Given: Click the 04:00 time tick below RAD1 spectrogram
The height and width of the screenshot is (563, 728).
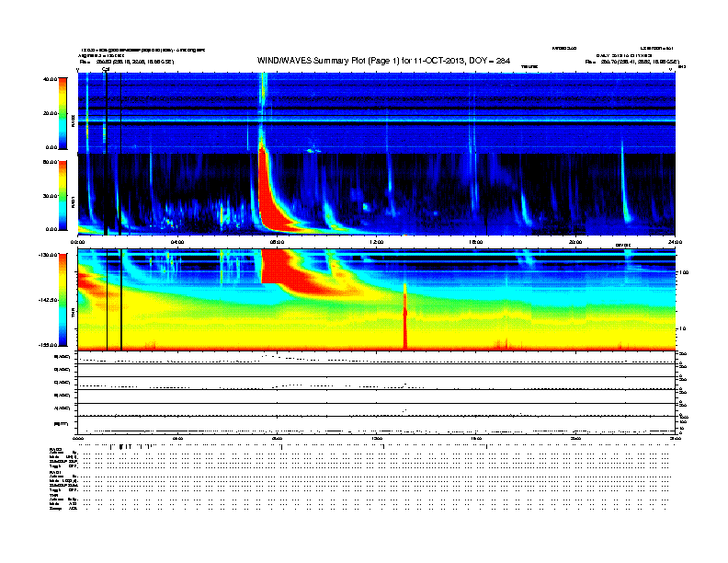Looking at the screenshot, I should [x=177, y=242].
